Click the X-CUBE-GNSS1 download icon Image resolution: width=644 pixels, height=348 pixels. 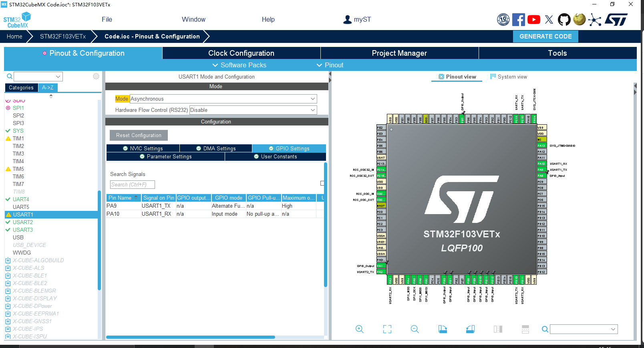(8, 321)
